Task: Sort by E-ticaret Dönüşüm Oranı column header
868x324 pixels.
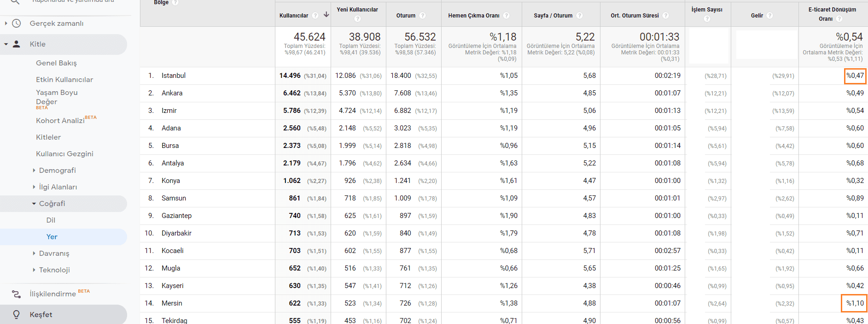Action: click(x=832, y=10)
